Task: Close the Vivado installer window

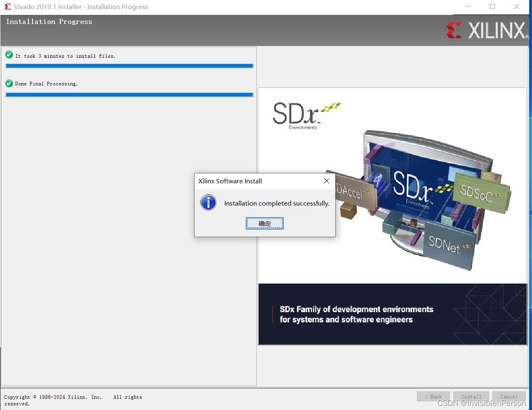Action: click(x=517, y=7)
